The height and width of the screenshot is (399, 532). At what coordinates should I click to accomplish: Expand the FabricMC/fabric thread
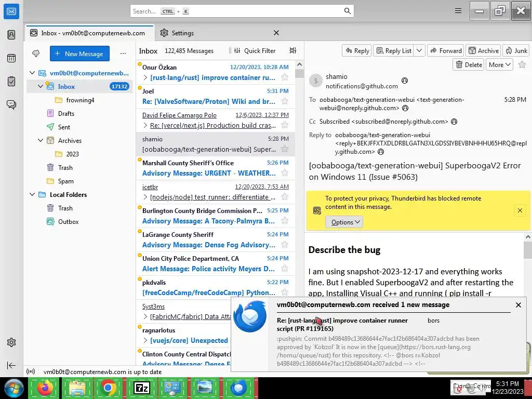tap(145, 316)
